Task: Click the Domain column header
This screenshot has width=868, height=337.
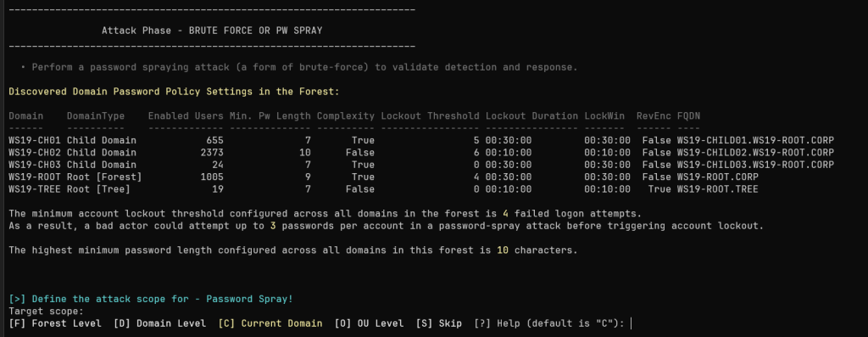Action: coord(26,115)
